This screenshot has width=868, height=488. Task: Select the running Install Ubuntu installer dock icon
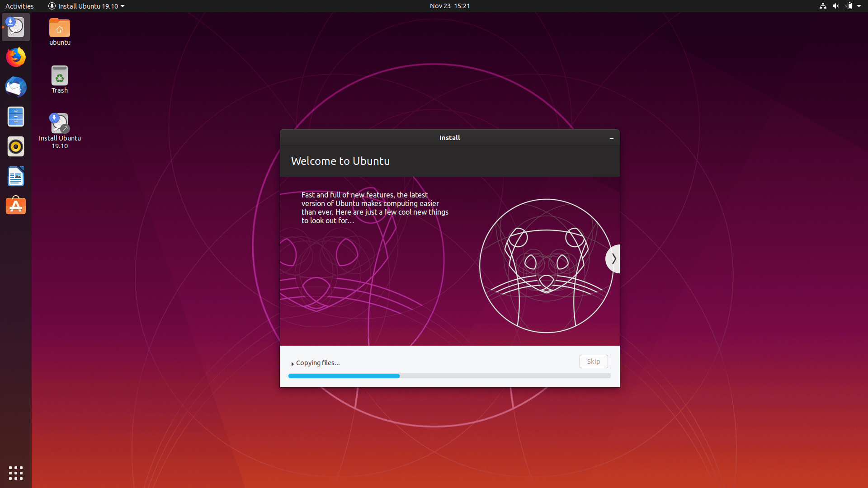[x=15, y=27]
